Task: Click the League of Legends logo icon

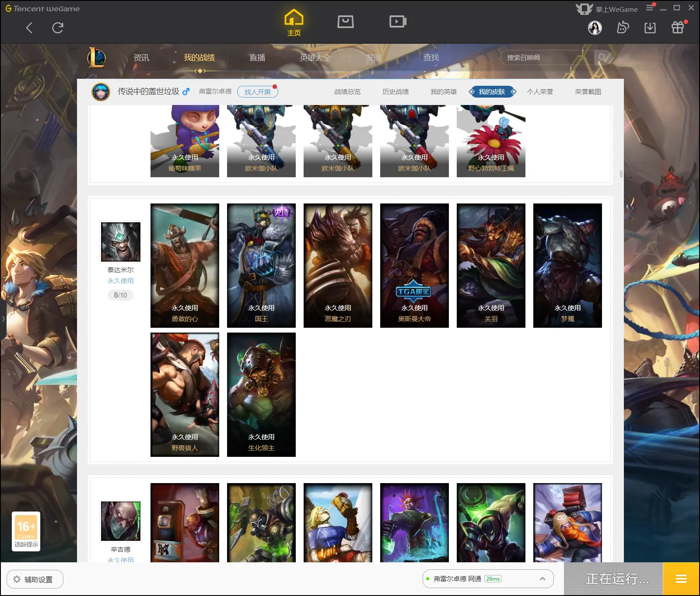Action: (97, 57)
